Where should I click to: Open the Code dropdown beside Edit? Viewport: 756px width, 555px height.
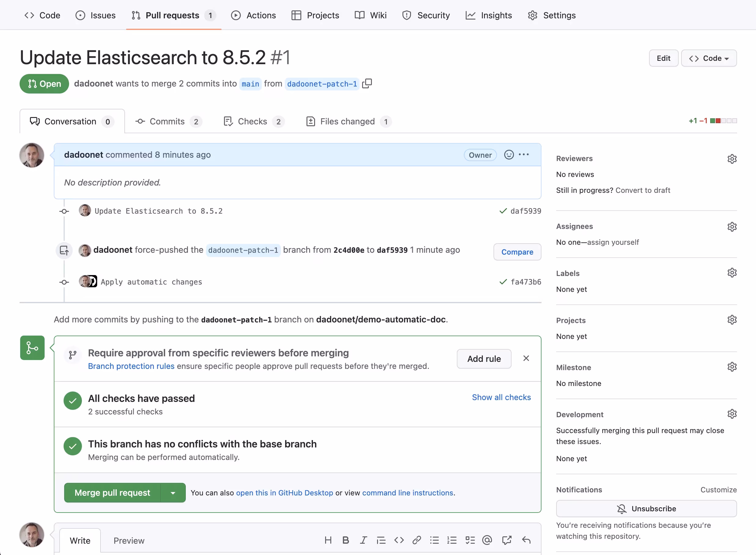tap(709, 58)
